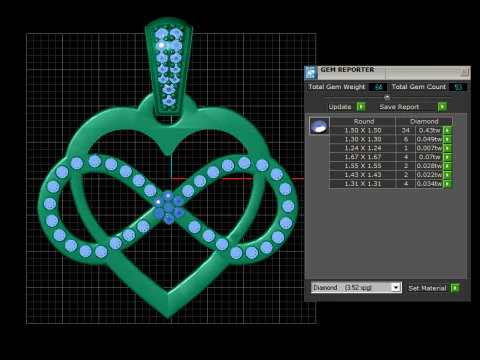Image resolution: width=480 pixels, height=360 pixels.
Task: Click green arrow on the 1.24 X 1.24 row
Action: click(447, 148)
